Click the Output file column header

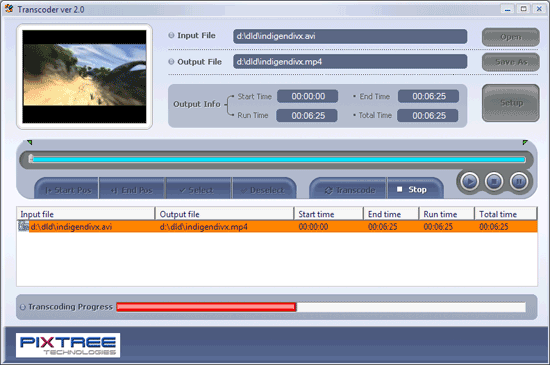click(x=224, y=214)
